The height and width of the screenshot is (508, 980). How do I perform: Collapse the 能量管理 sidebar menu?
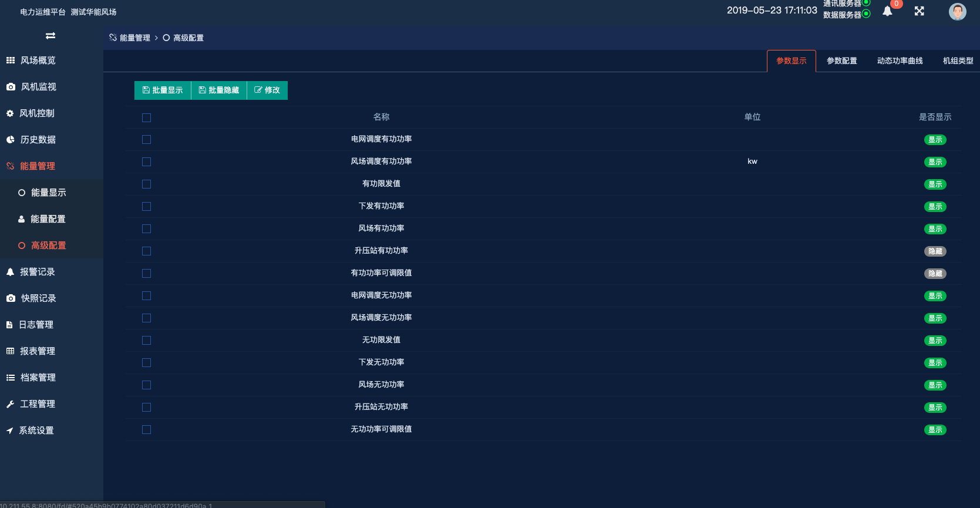point(38,166)
